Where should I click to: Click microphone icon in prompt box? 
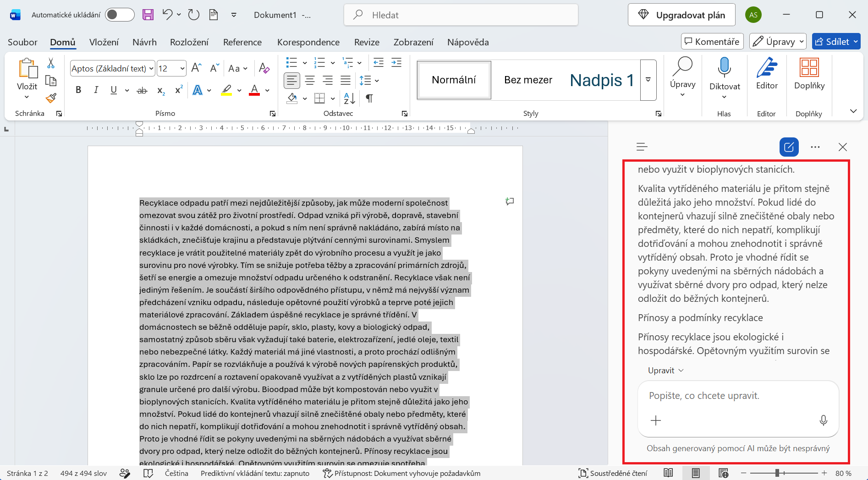pyautogui.click(x=824, y=420)
